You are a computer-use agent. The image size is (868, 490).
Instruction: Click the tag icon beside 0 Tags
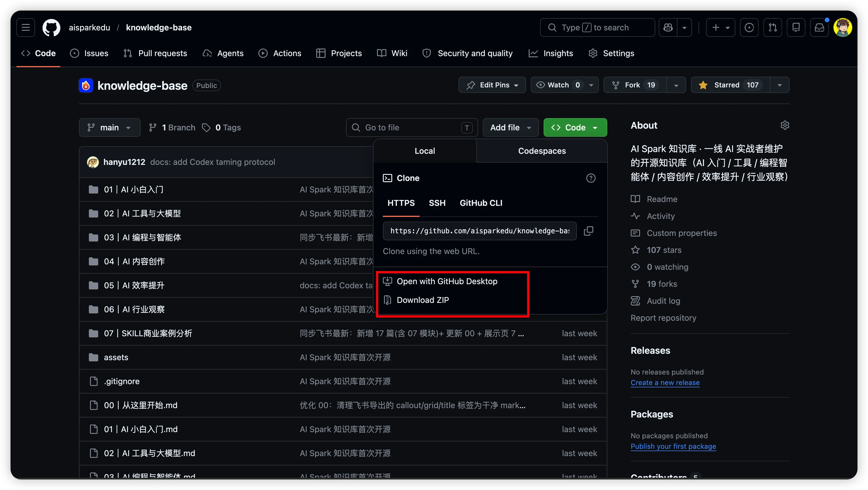click(x=206, y=127)
